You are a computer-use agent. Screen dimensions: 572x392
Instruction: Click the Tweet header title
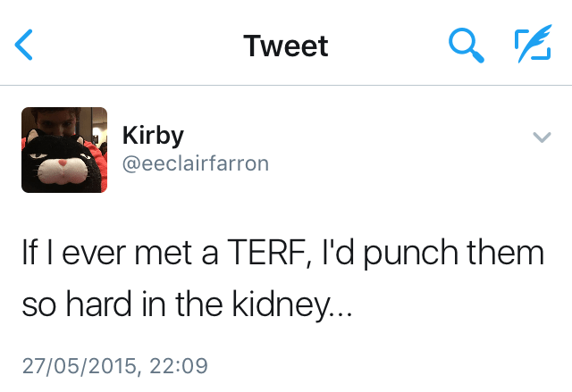(286, 46)
